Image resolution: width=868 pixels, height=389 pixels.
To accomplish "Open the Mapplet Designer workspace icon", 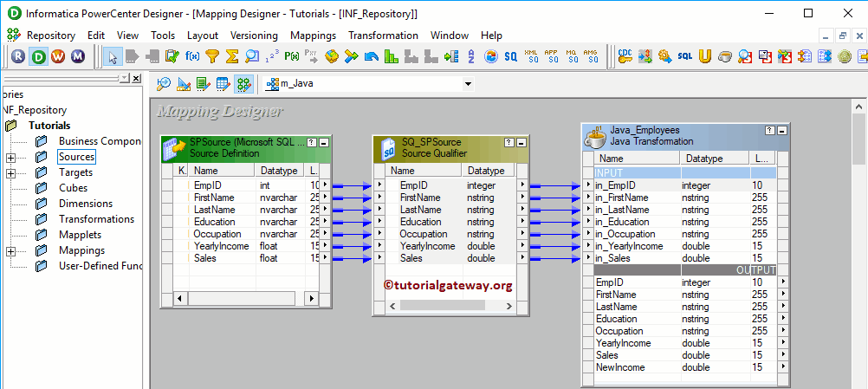I will 223,84.
